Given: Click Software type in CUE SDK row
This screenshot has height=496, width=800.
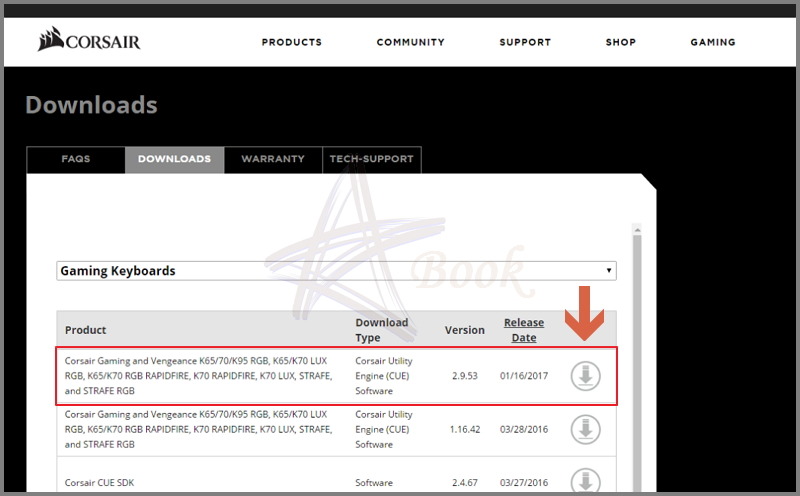Looking at the screenshot, I should pyautogui.click(x=374, y=482).
